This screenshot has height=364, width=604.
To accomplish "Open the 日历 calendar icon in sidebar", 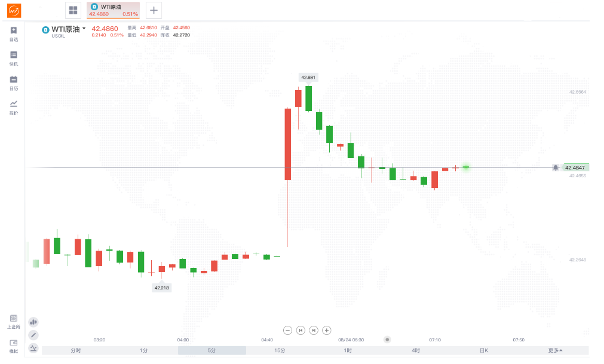I will pos(13,79).
